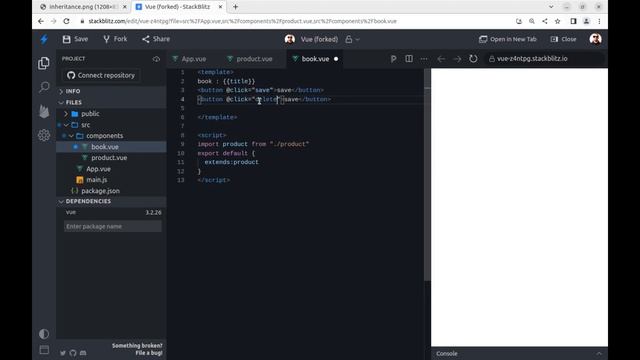This screenshot has width=640, height=360.
Task: Open the Settings gear panel
Action: pyautogui.click(x=44, y=135)
